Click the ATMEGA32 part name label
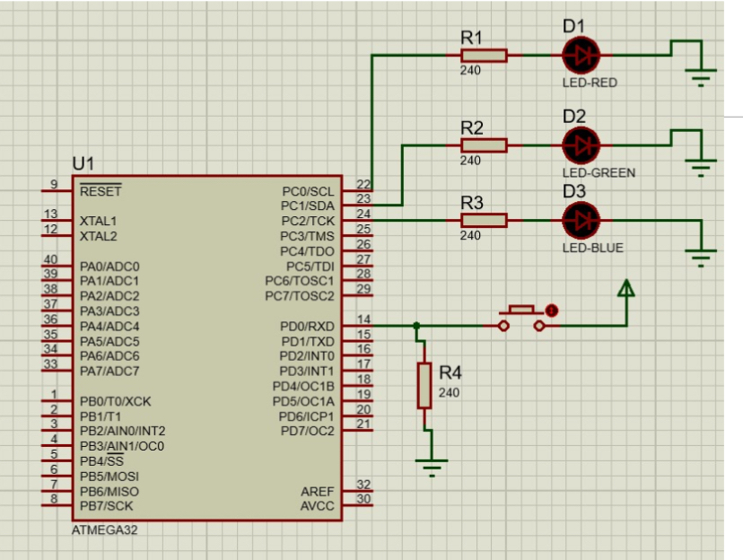Image resolution: width=743 pixels, height=560 pixels. click(104, 529)
